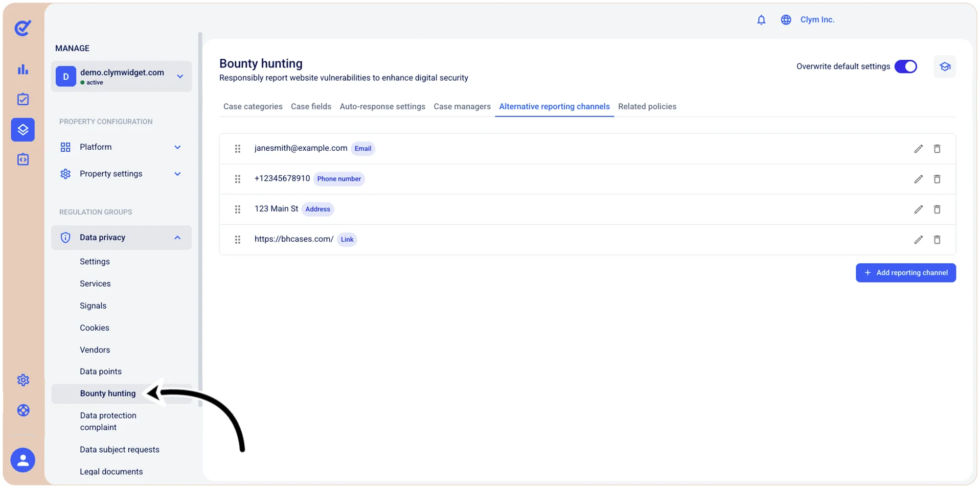This screenshot has width=980, height=488.
Task: Open the settings gear icon in sidebar
Action: tap(23, 380)
